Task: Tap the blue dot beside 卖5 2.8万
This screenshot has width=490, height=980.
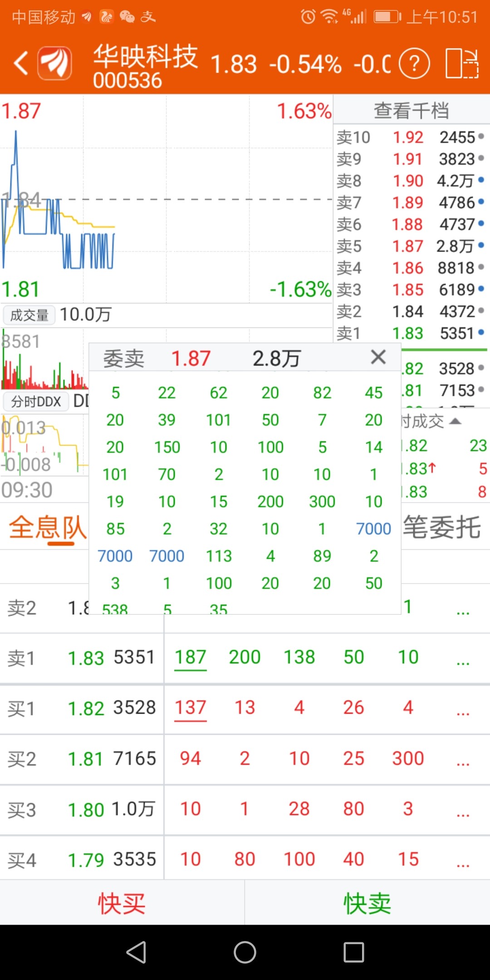Action: tap(481, 245)
